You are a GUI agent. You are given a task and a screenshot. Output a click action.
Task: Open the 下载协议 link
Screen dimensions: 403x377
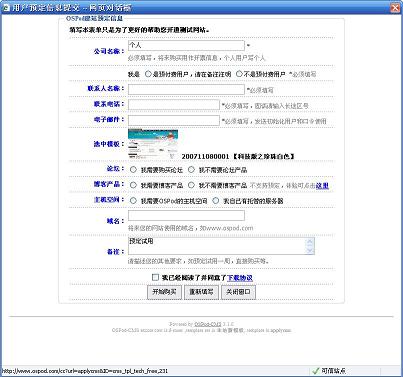pyautogui.click(x=240, y=278)
